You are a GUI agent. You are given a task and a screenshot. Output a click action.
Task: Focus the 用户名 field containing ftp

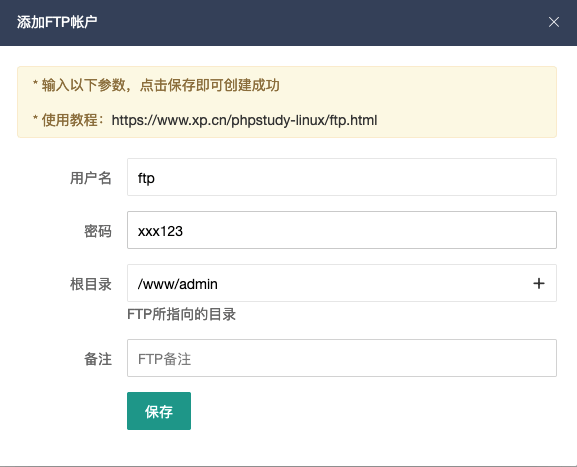click(x=342, y=177)
